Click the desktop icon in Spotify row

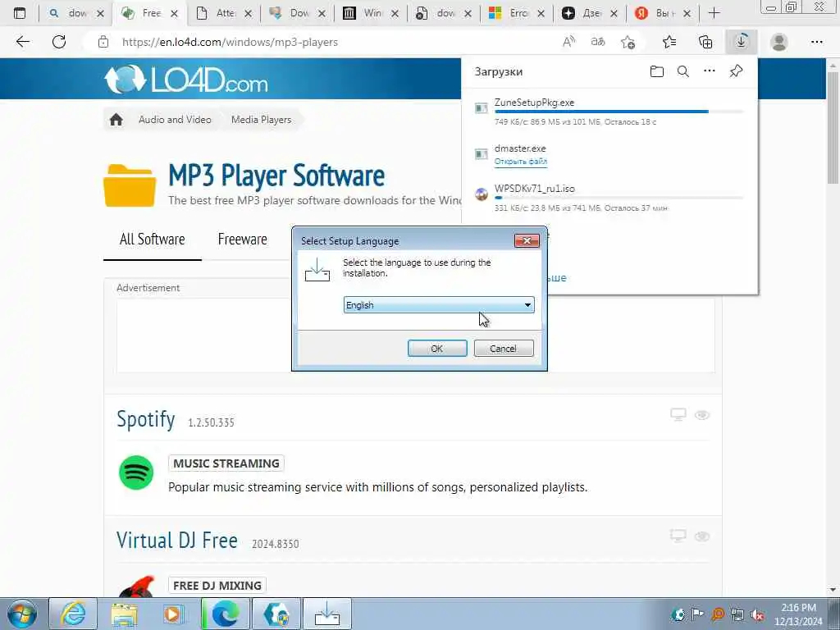pyautogui.click(x=678, y=414)
